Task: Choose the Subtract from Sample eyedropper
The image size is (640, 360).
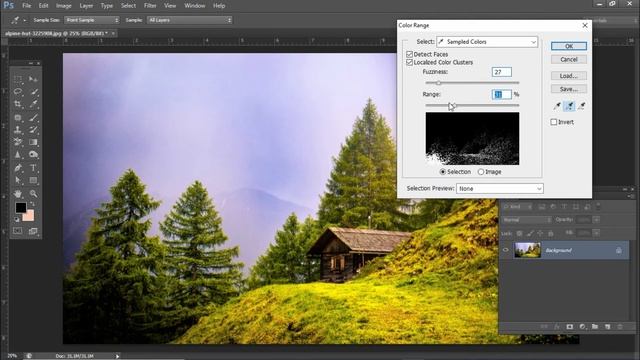Action: click(x=582, y=106)
